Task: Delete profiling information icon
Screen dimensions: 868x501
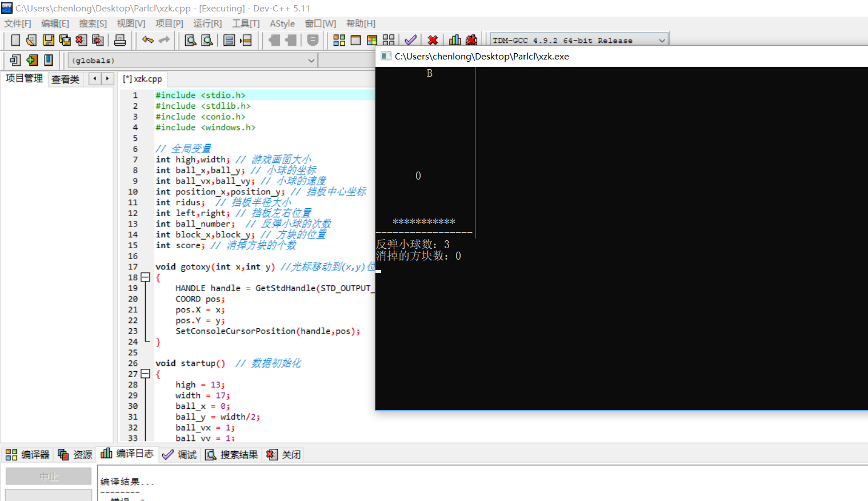Action: tap(471, 40)
